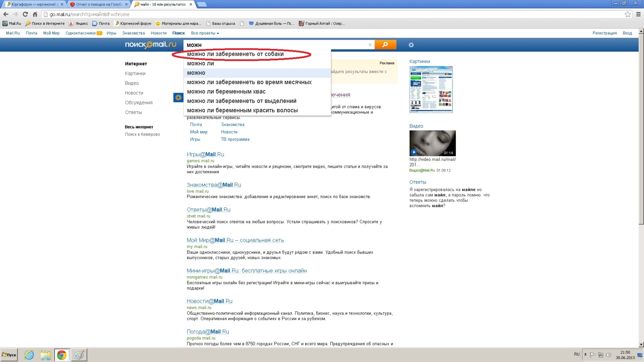Click the images preview thumbnail

pos(431,89)
